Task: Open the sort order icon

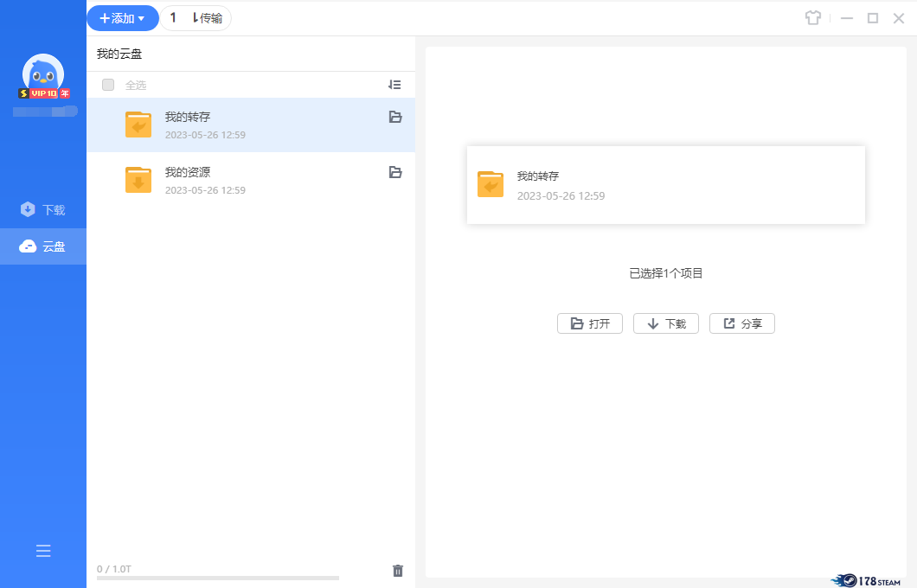Action: pos(394,85)
